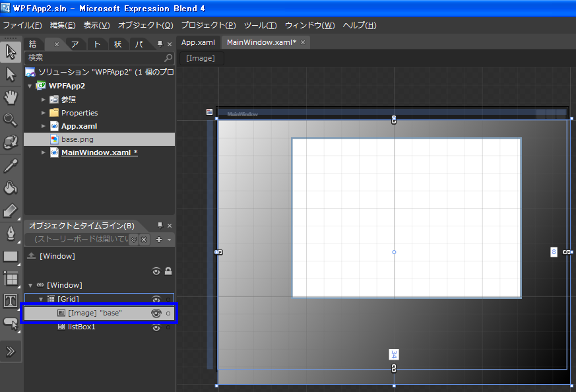This screenshot has width=576, height=392.
Task: Select the Zoom magnifier tool
Action: (11, 119)
